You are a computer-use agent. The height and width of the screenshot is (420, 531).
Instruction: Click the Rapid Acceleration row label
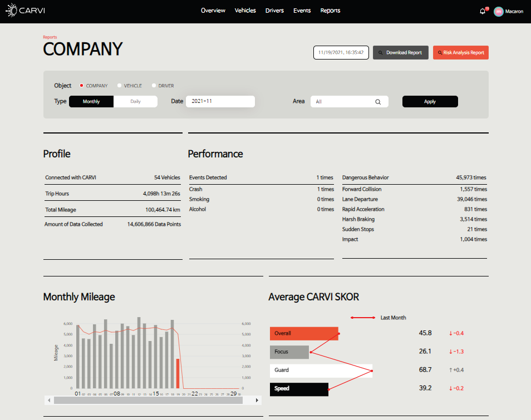click(x=363, y=209)
